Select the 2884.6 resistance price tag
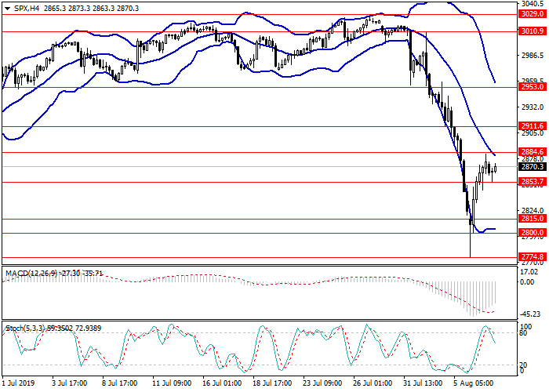Image resolution: width=549 pixels, height=392 pixels. [x=531, y=152]
